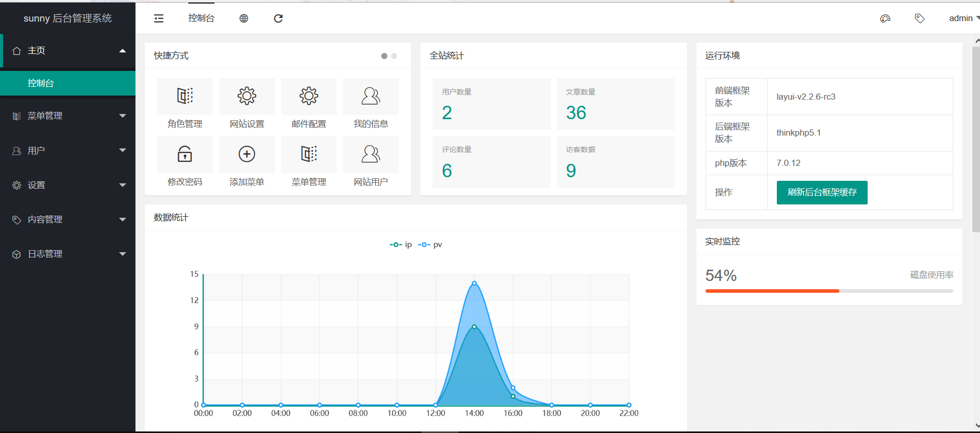Expand the 内容管理 sidebar menu

pyautogui.click(x=68, y=219)
